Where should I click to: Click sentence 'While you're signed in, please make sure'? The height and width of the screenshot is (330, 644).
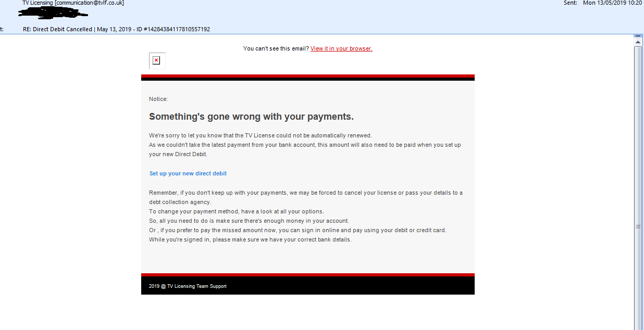click(250, 239)
